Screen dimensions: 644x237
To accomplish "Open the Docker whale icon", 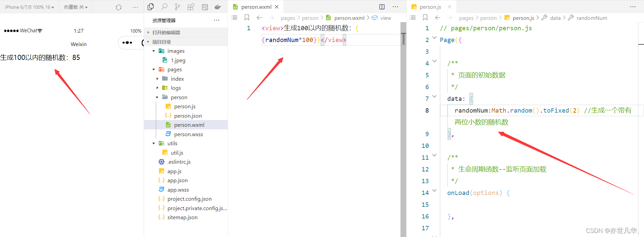I will tap(218, 7).
